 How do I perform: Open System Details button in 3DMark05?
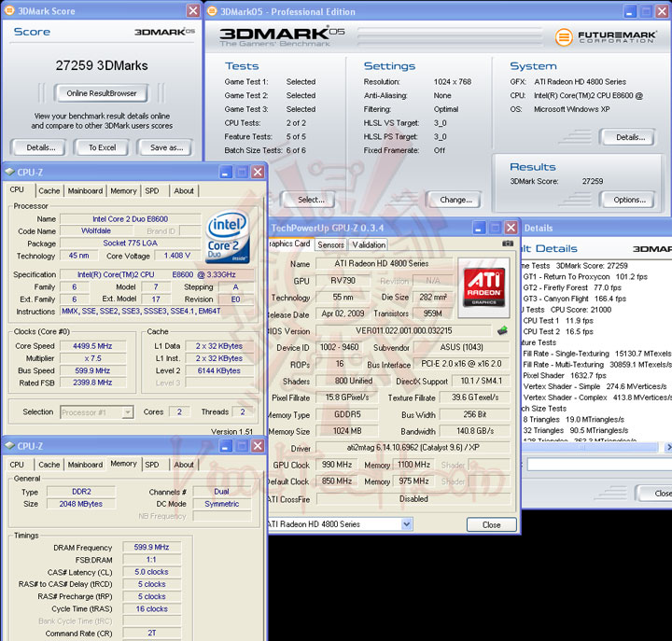point(630,137)
